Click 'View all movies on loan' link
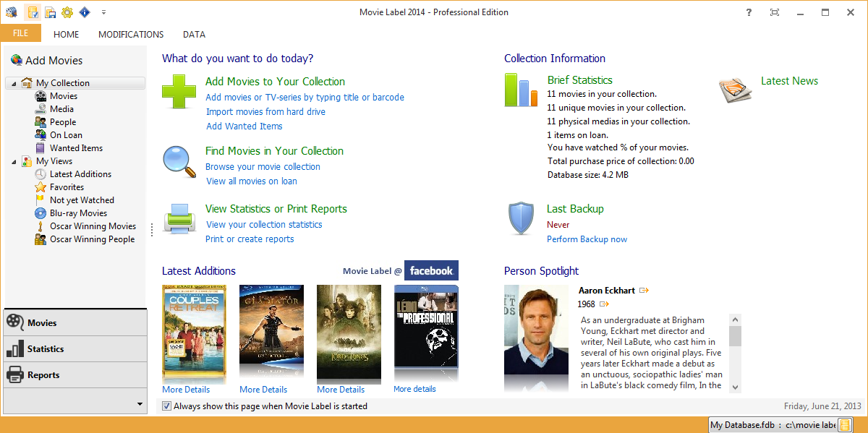868x433 pixels. coord(251,181)
